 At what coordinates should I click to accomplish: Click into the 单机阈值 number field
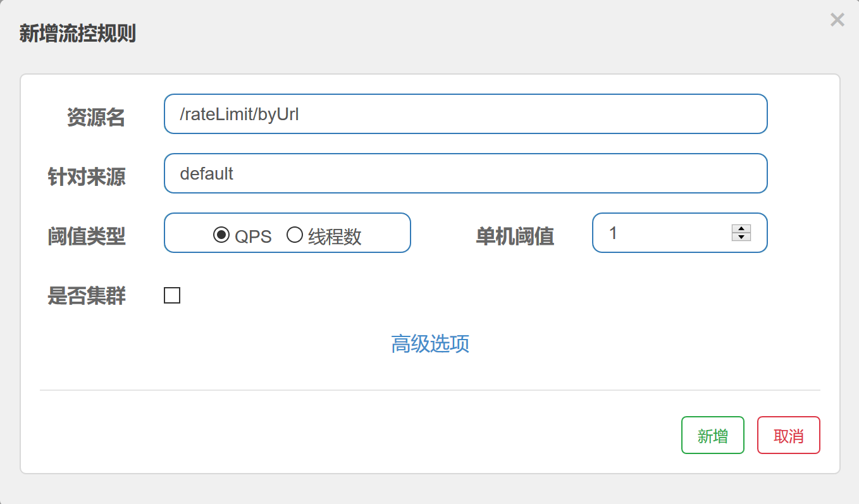coord(664,233)
